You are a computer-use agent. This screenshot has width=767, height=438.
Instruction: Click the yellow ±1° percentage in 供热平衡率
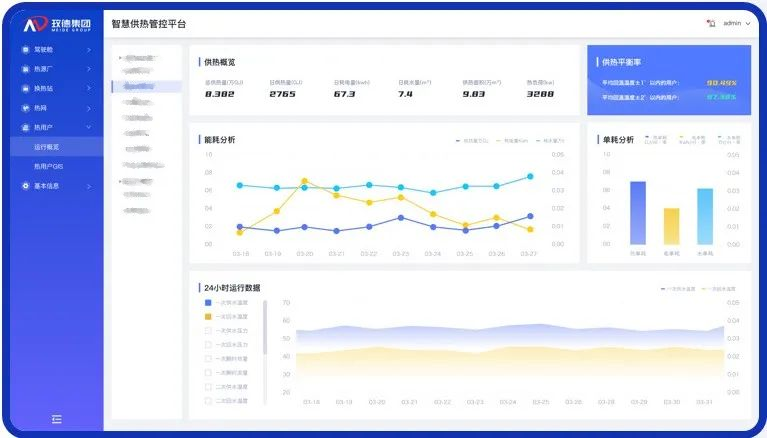point(722,83)
